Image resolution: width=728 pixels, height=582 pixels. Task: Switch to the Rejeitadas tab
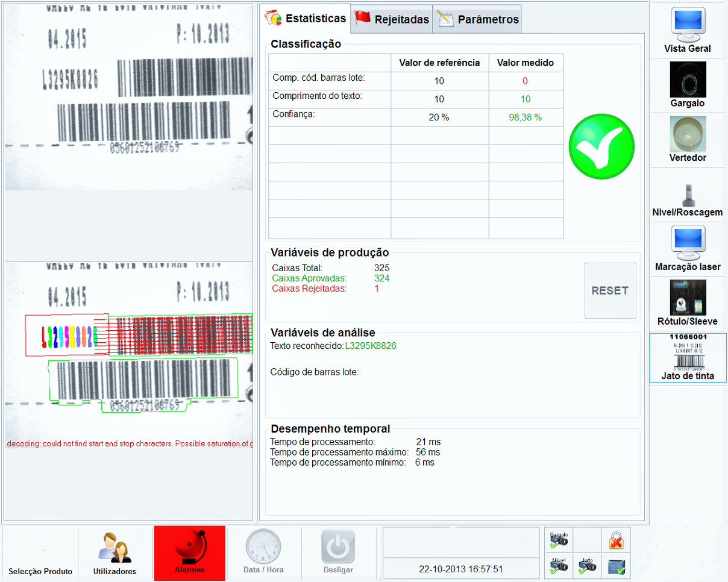392,19
